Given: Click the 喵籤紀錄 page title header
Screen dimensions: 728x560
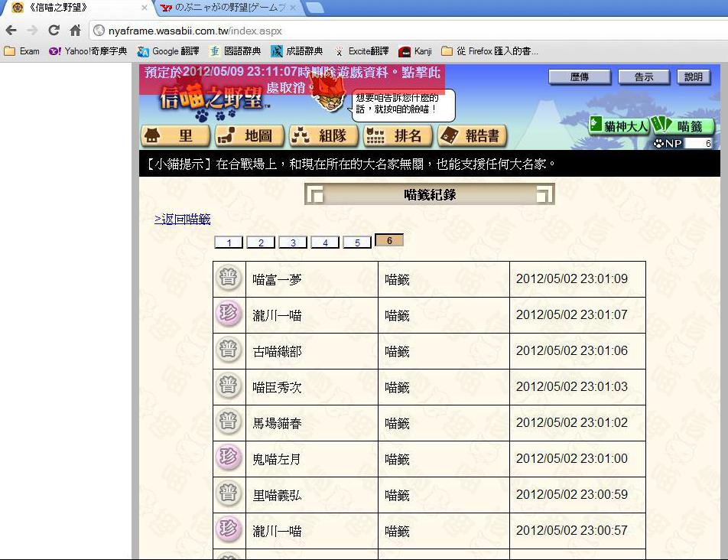Looking at the screenshot, I should click(430, 194).
